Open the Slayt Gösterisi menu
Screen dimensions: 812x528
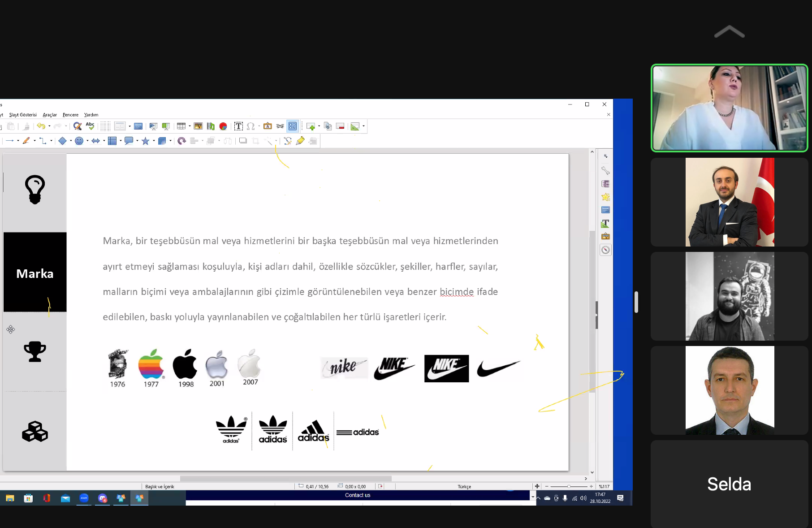(23, 115)
